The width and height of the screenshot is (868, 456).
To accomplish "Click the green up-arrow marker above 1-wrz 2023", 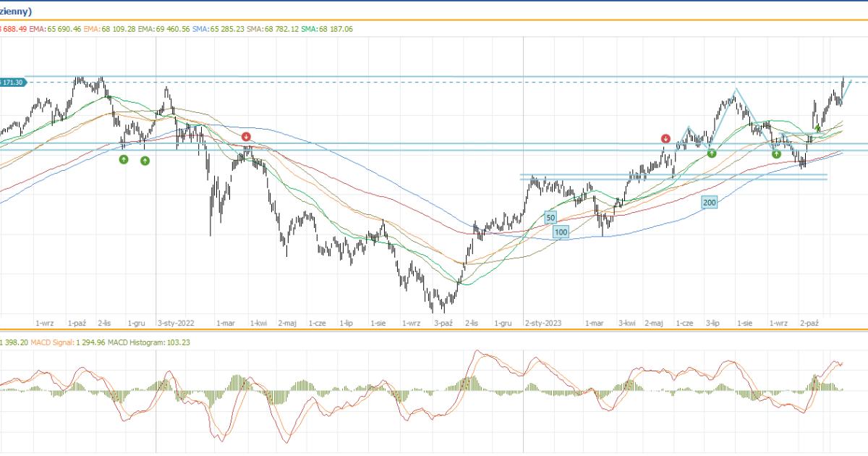I will pos(776,153).
